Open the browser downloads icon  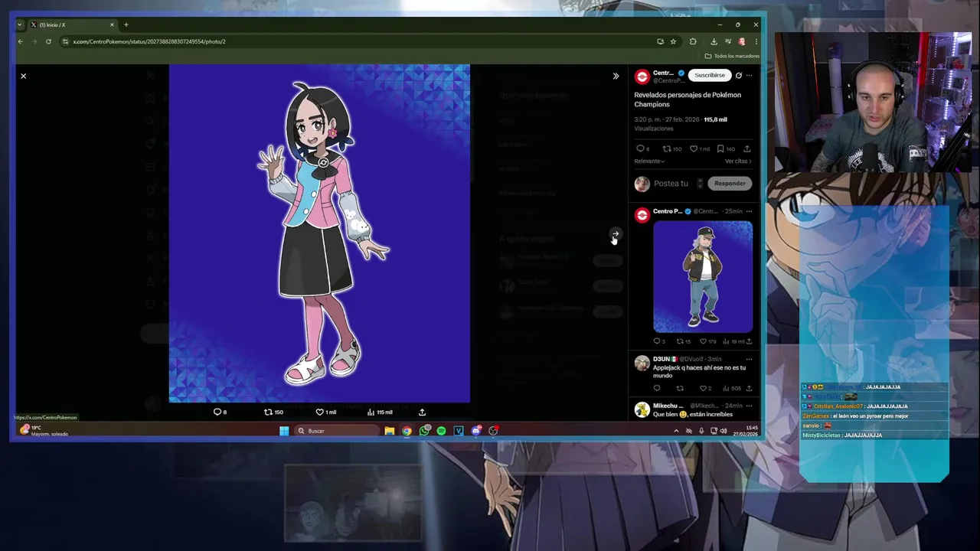[714, 41]
